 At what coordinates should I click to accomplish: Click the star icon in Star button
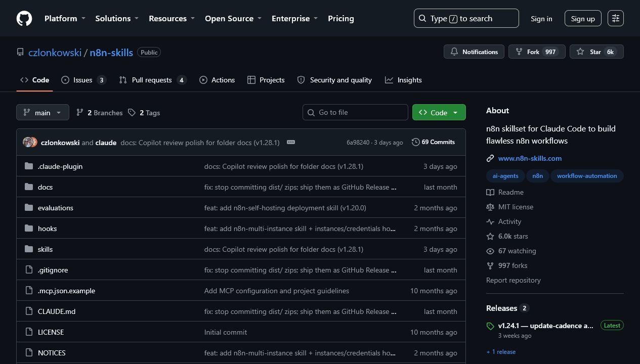click(580, 52)
